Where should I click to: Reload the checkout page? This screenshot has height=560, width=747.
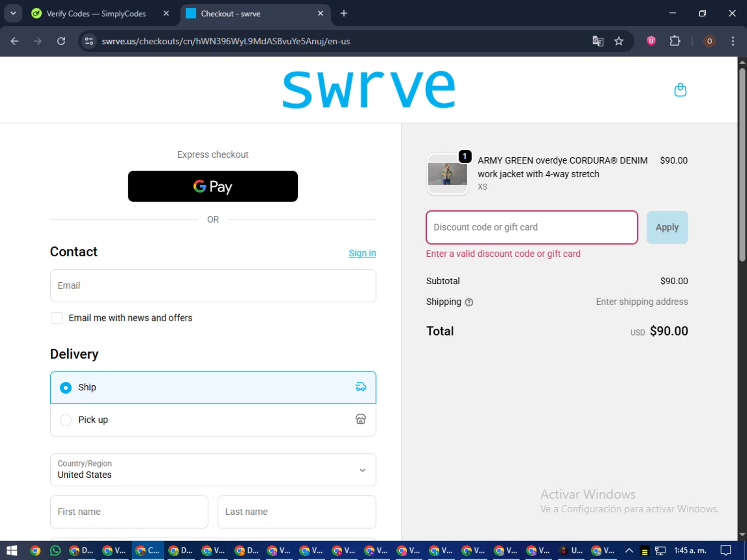[x=61, y=41]
